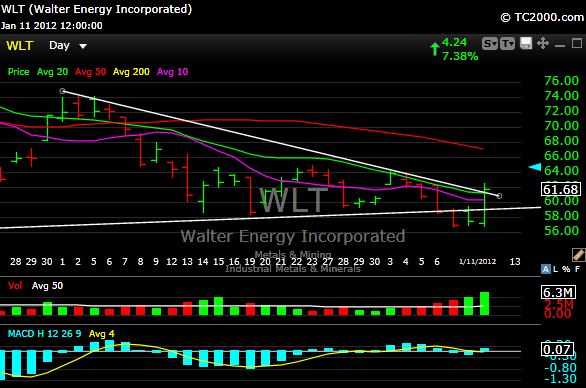Click the 13 date axis label
This screenshot has height=388, width=586.
[515, 262]
